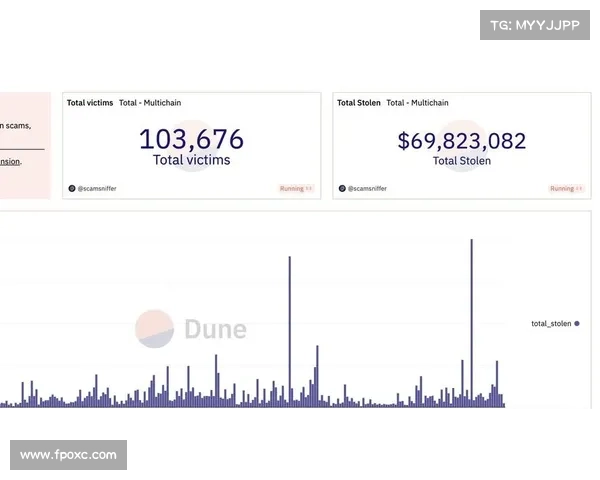This screenshot has height=480, width=600.
Task: Click Running status badge on Total victims card
Action: 295,188
